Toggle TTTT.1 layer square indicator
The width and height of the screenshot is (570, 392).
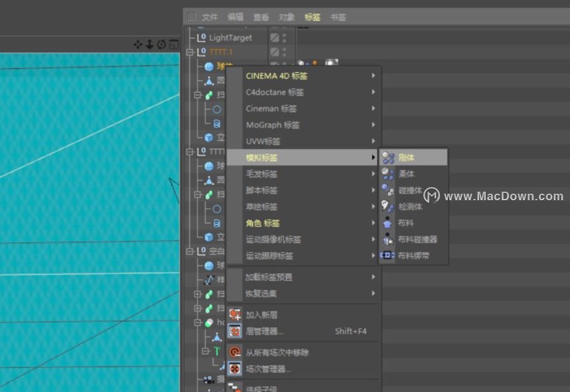pyautogui.click(x=275, y=52)
